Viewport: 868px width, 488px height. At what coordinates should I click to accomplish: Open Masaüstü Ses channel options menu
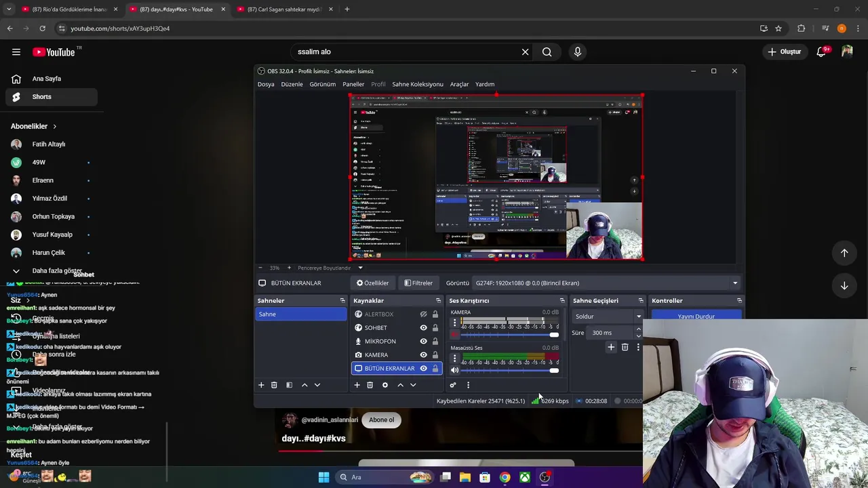(454, 358)
